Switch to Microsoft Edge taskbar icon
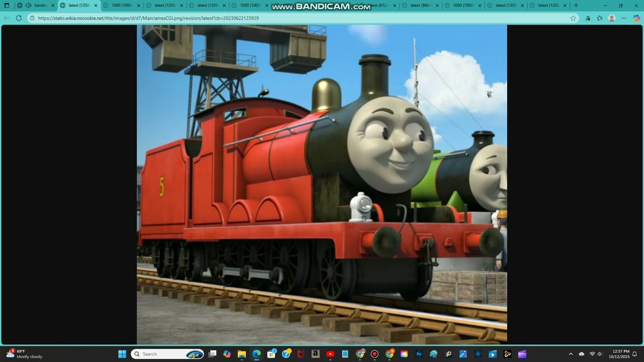The width and height of the screenshot is (644, 362). pos(256,354)
